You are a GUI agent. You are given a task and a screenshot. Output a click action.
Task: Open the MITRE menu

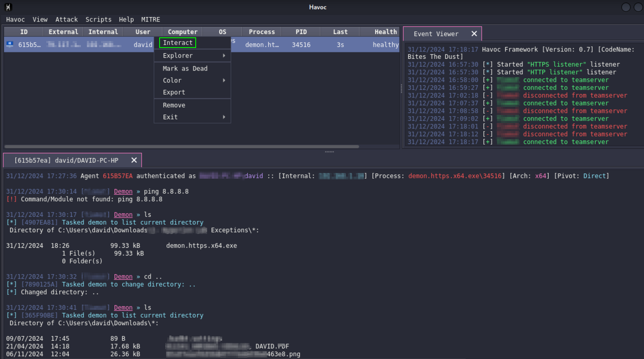151,19
